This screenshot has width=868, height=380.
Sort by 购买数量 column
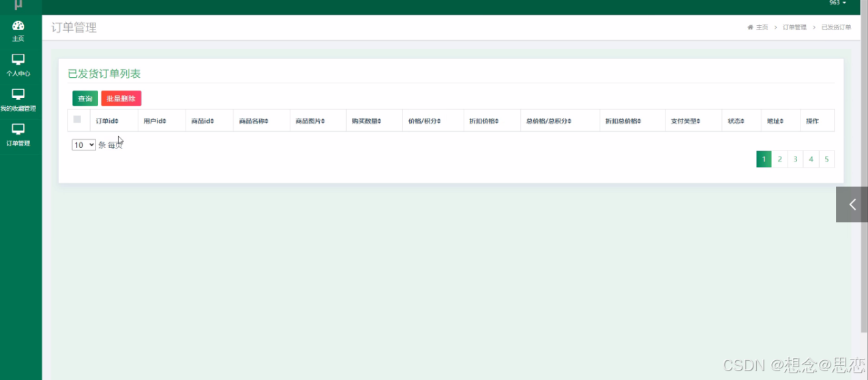[367, 121]
